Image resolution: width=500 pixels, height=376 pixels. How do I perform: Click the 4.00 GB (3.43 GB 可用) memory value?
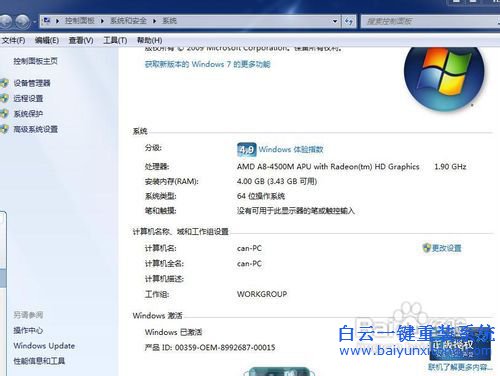coord(277,181)
